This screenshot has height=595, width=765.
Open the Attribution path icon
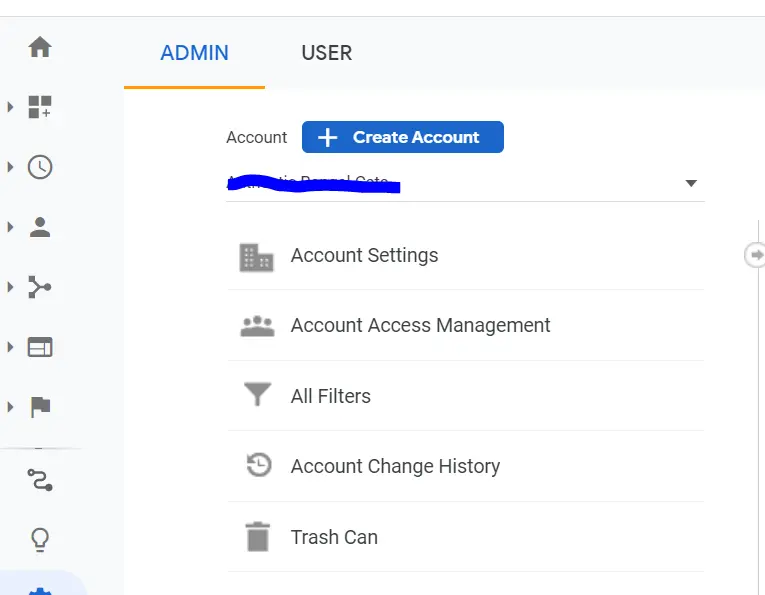point(40,480)
